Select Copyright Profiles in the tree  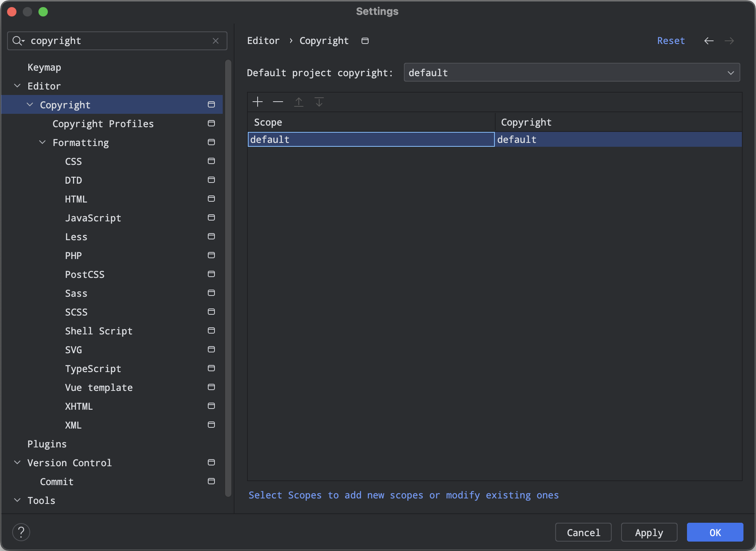click(103, 124)
